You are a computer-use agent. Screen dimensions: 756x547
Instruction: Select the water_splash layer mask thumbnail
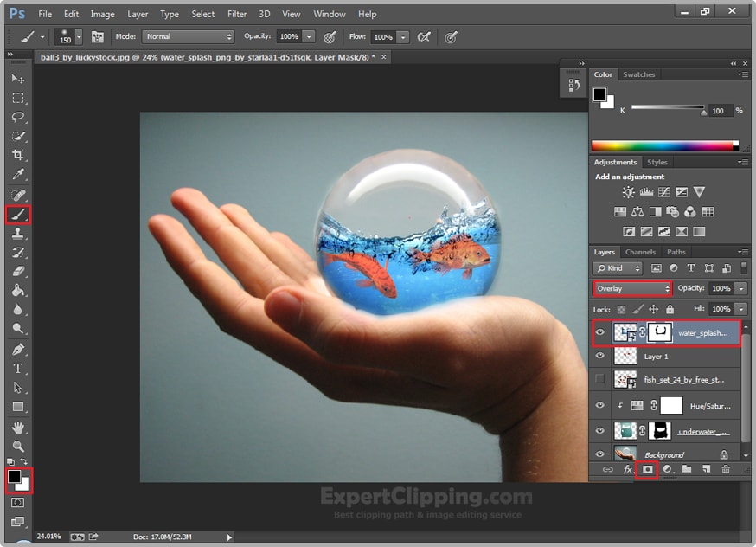(660, 332)
